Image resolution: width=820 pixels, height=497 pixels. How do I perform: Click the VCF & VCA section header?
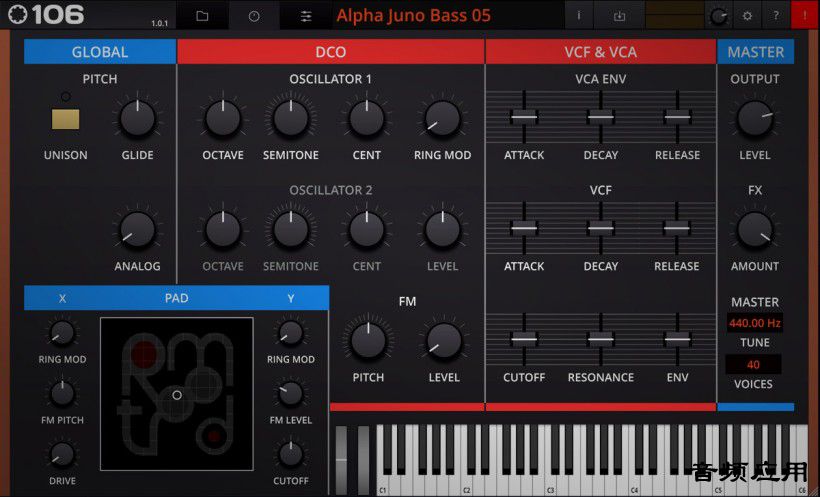(600, 52)
